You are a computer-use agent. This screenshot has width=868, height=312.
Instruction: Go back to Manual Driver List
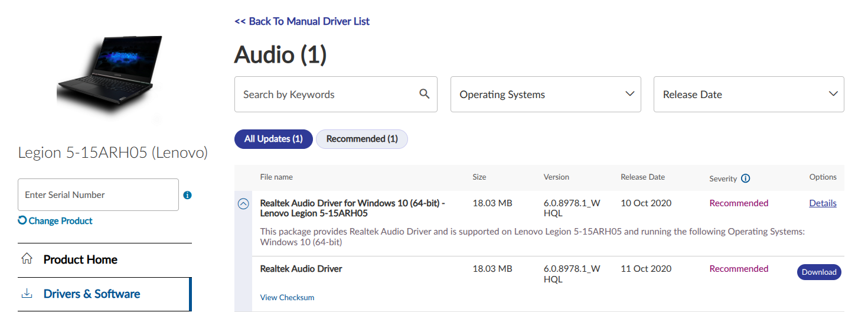[302, 21]
